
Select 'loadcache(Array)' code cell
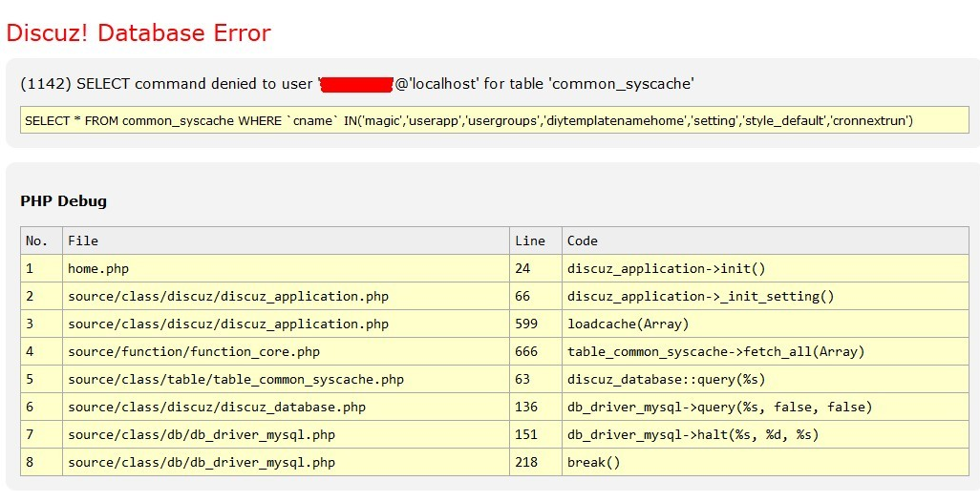[765, 324]
